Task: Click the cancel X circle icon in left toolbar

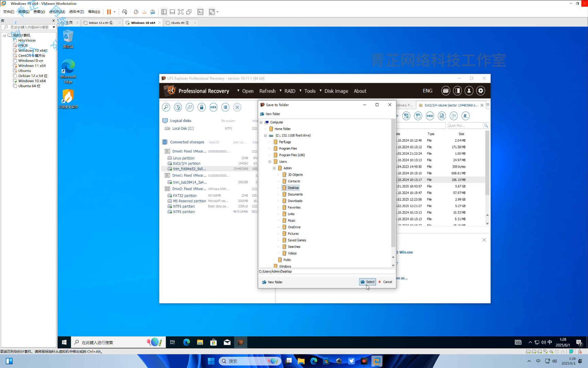Action: (x=237, y=107)
